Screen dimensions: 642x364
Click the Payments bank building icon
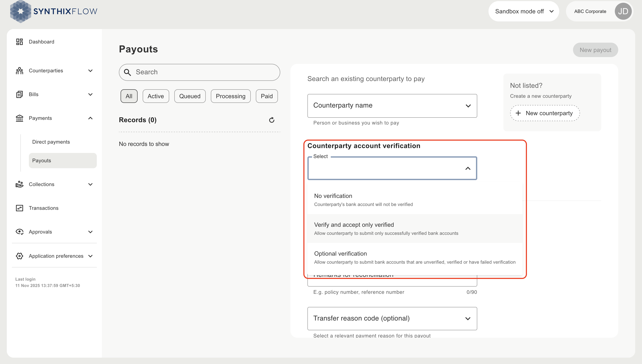(20, 118)
